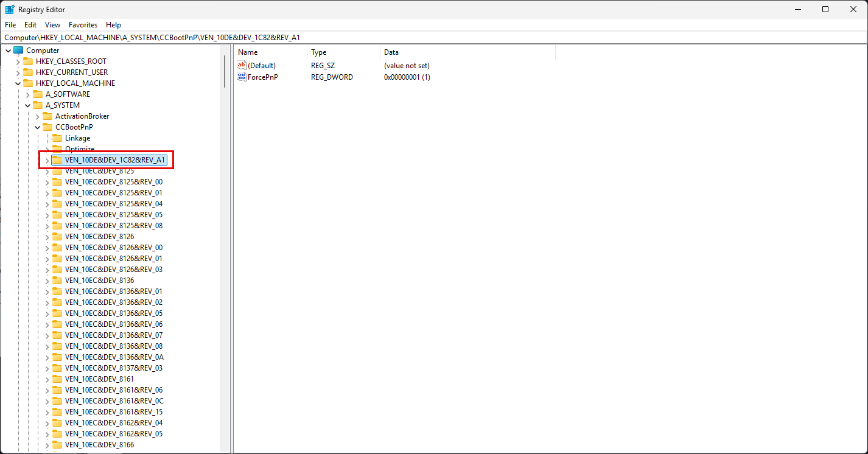868x454 pixels.
Task: Collapse the HKEY_LOCAL_MACHINE hive
Action: [x=18, y=83]
